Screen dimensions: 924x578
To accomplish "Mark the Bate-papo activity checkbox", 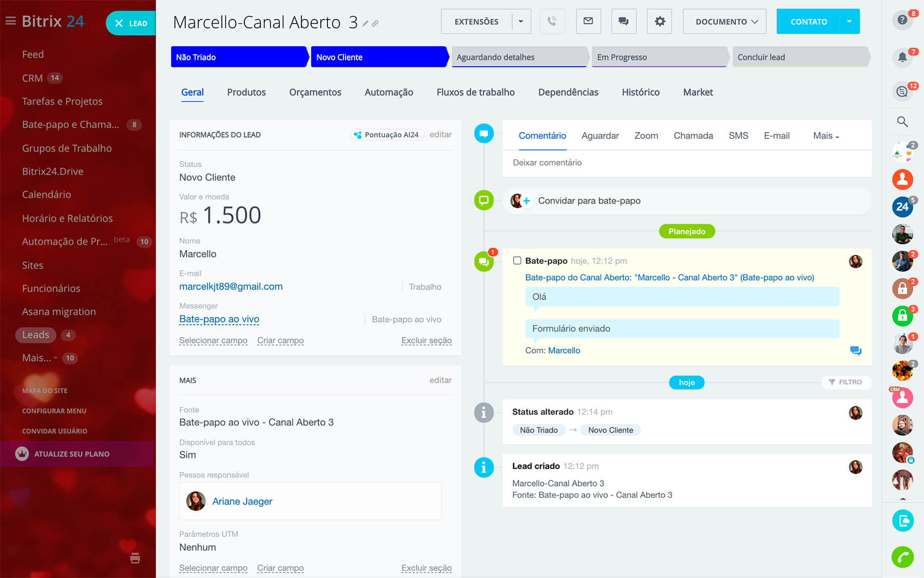I will (517, 260).
